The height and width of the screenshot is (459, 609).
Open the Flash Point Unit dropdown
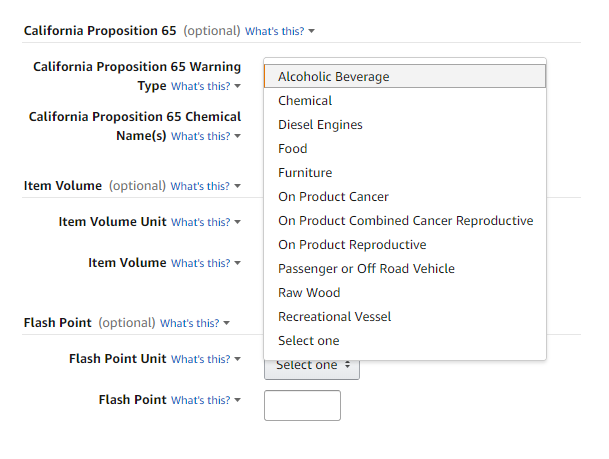coord(312,366)
